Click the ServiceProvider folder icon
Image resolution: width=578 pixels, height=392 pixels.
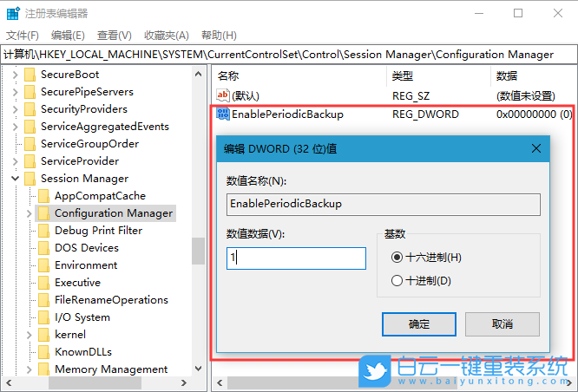(x=30, y=161)
